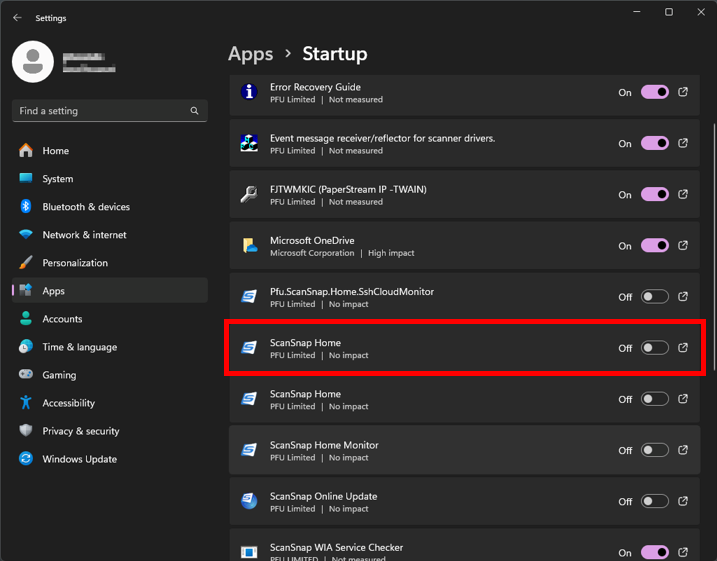
Task: Click 'Error Recovery Guide' title text
Action: click(315, 87)
